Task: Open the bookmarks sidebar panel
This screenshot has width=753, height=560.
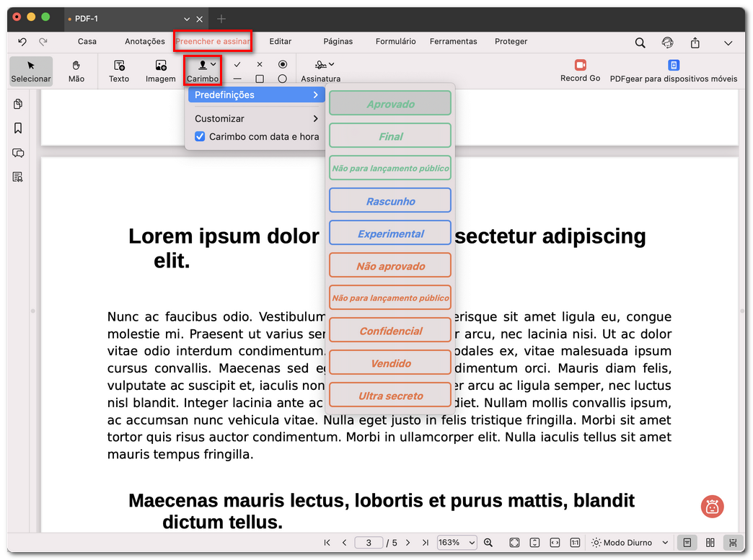Action: [x=18, y=128]
